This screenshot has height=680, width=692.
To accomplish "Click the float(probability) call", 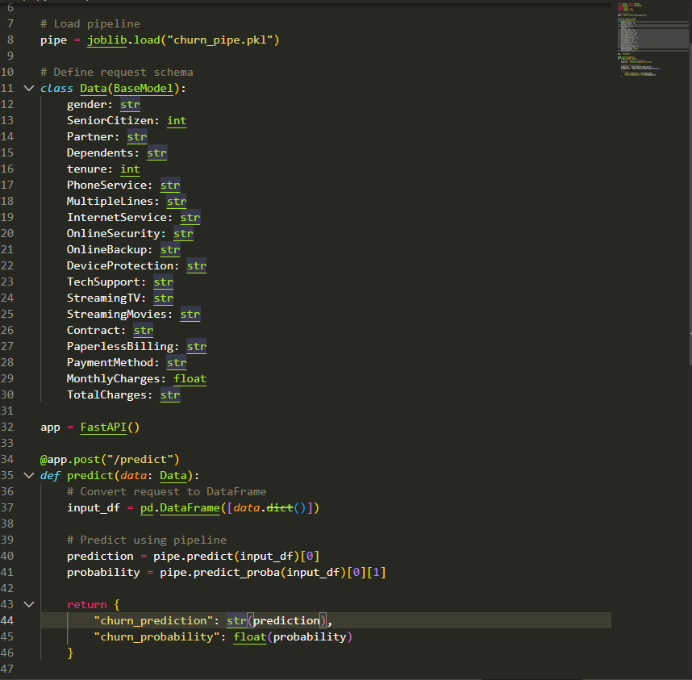I will click(x=293, y=637).
